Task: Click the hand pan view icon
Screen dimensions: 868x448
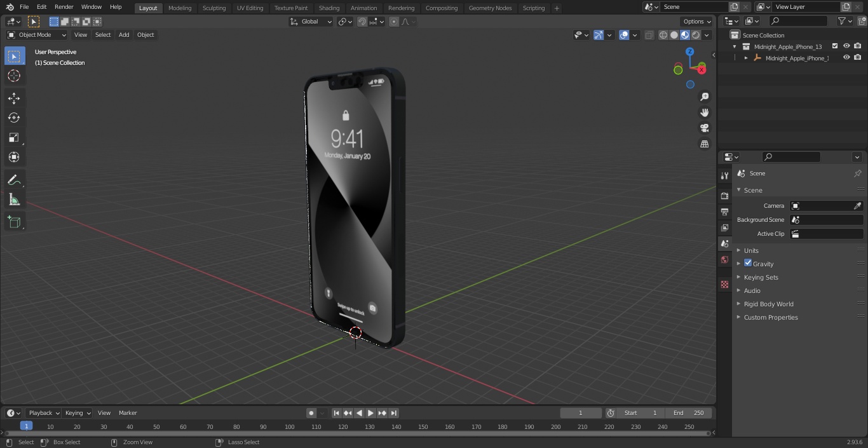Action: point(704,112)
